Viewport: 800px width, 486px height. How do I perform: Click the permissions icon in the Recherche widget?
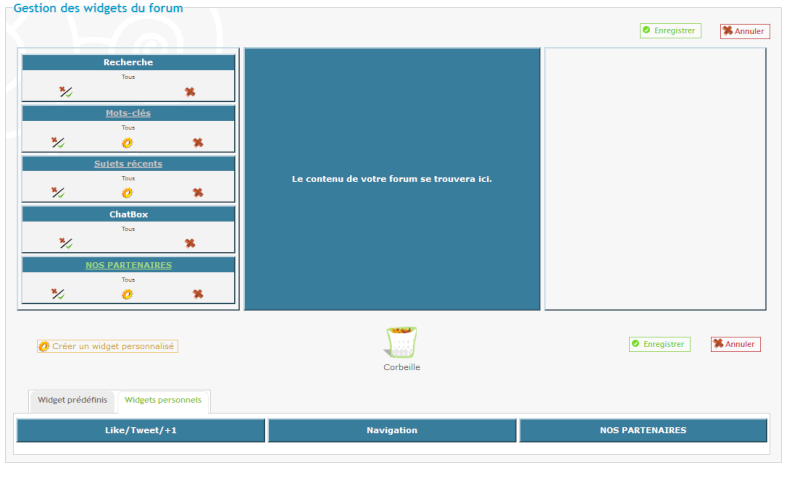point(66,92)
